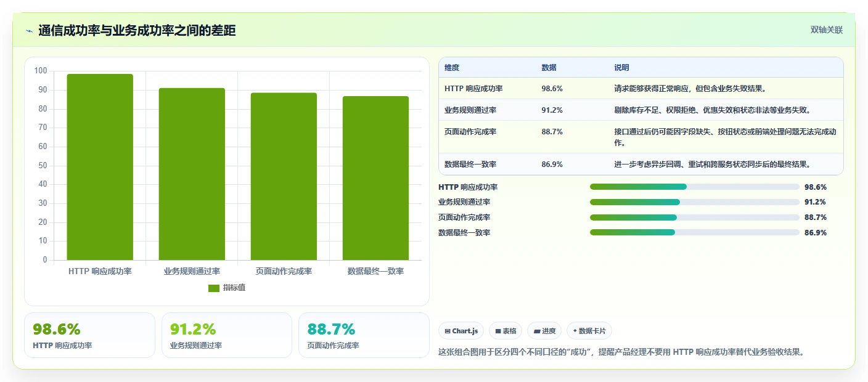868x382 pixels.
Task: Click the 数据最终一致率 chart bar
Action: (375, 178)
